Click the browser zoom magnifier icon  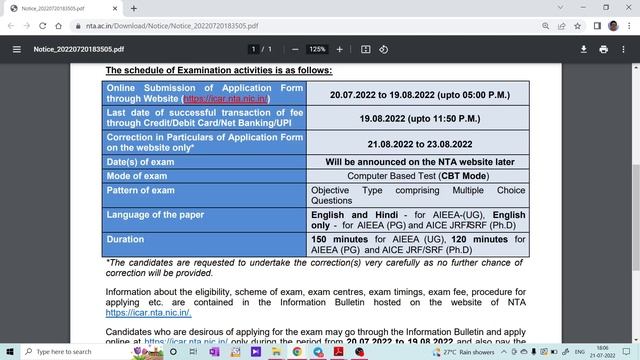[546, 26]
